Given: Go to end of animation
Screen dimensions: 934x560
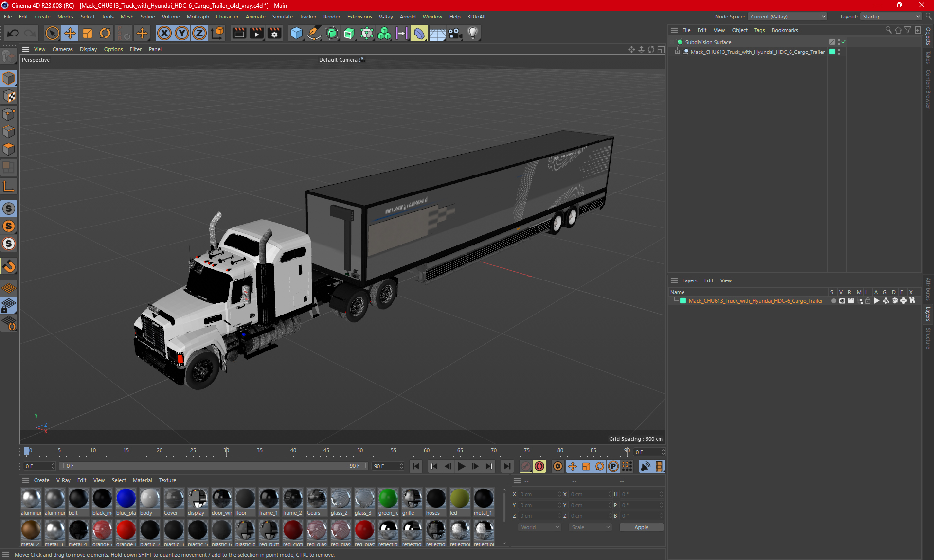Looking at the screenshot, I should tap(507, 466).
